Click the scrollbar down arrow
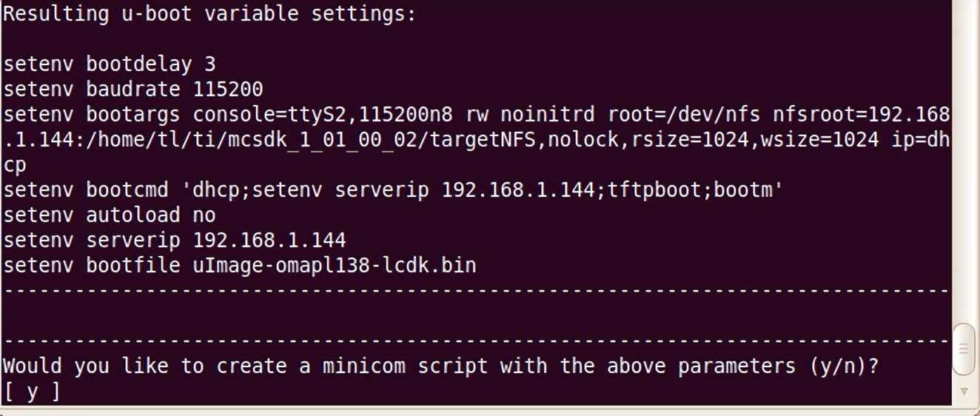The width and height of the screenshot is (980, 416). (x=964, y=391)
